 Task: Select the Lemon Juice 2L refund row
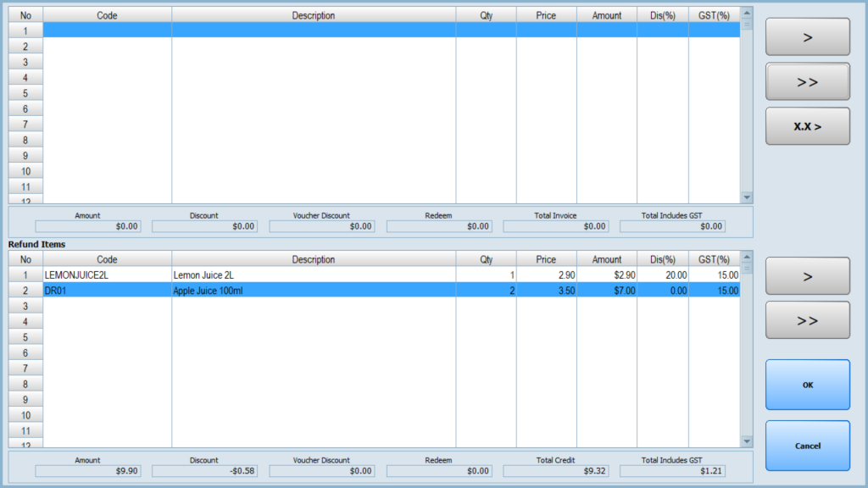click(x=313, y=275)
